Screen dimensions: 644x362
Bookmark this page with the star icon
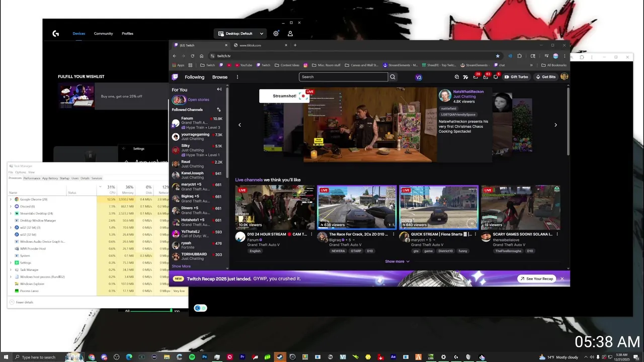(x=498, y=56)
